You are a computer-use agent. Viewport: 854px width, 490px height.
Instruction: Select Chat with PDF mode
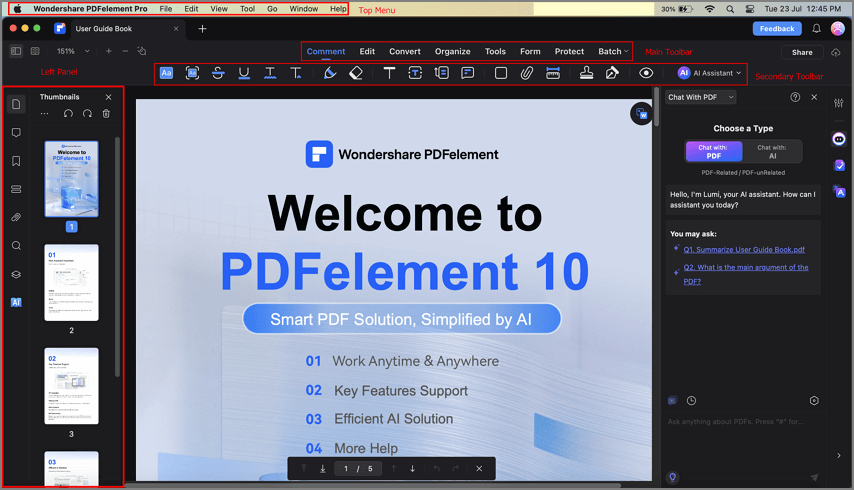(713, 151)
